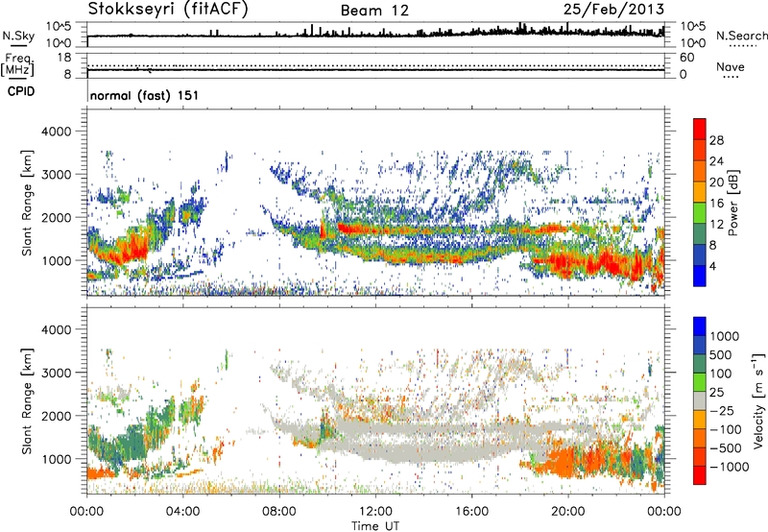Viewport: 768px width, 532px height.
Task: Click the sky noise strip plot
Action: coord(375,35)
